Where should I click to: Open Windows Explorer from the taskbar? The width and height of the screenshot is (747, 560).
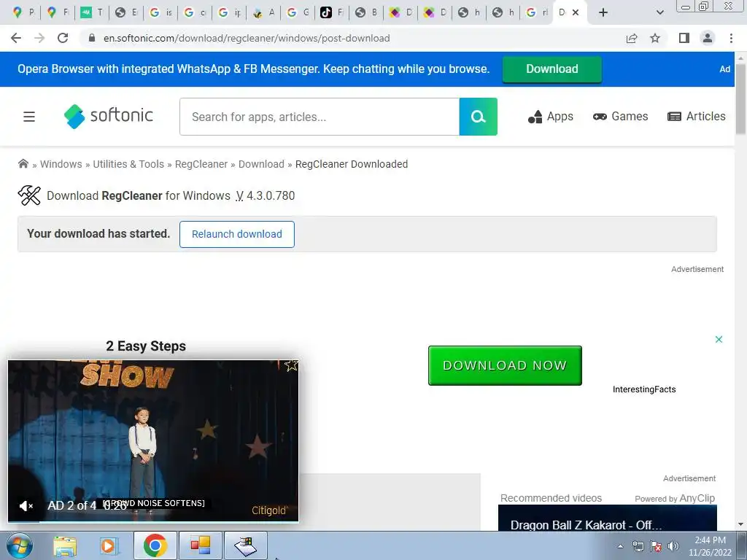(65, 545)
